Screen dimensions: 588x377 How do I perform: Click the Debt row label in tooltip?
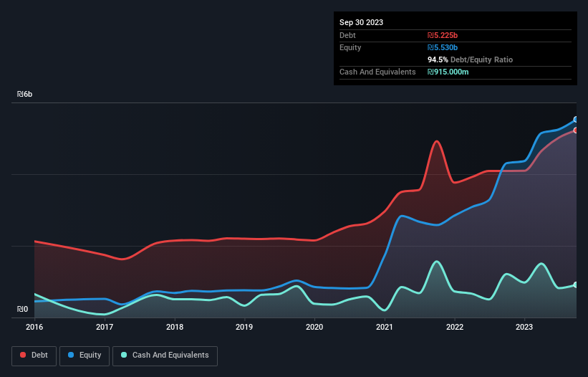347,35
